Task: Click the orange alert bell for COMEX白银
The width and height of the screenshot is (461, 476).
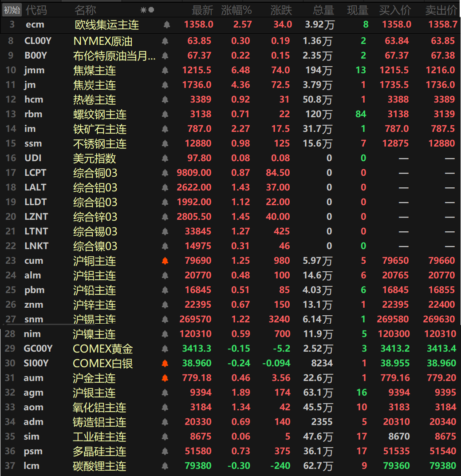Action: pos(165,363)
